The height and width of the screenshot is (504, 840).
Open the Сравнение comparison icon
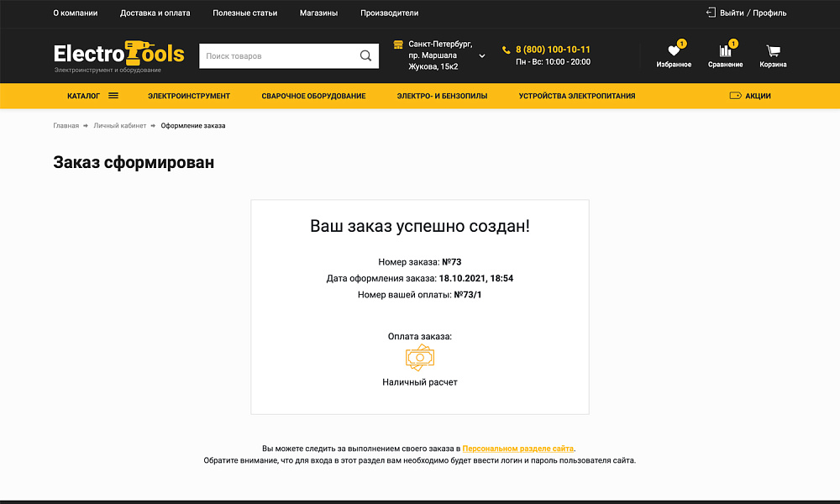[724, 52]
